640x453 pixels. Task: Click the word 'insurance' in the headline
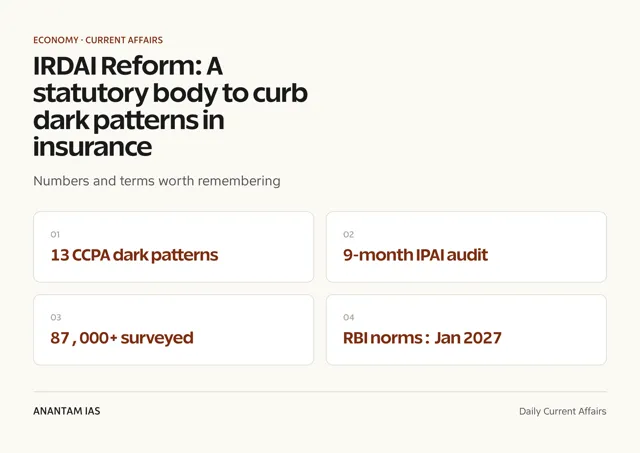(93, 147)
